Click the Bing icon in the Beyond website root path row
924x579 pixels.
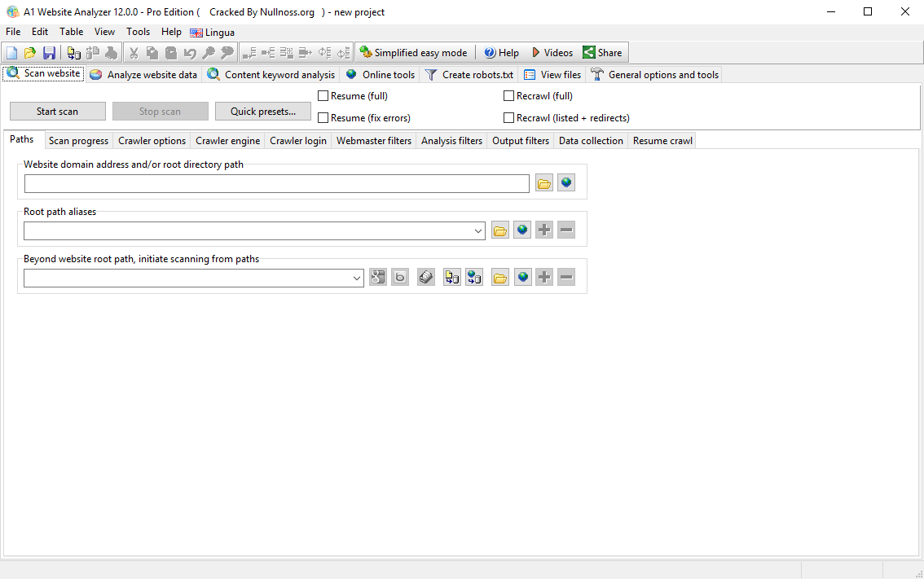(x=400, y=278)
